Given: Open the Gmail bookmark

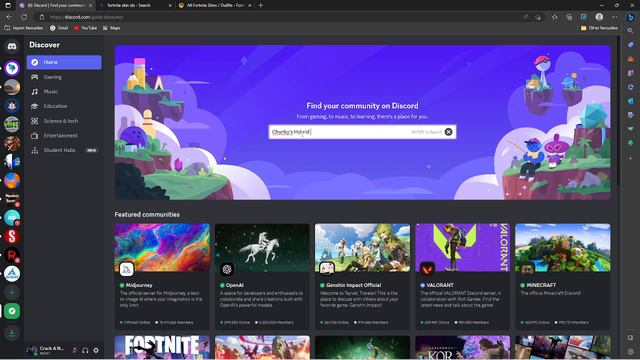Looking at the screenshot, I should 59,28.
